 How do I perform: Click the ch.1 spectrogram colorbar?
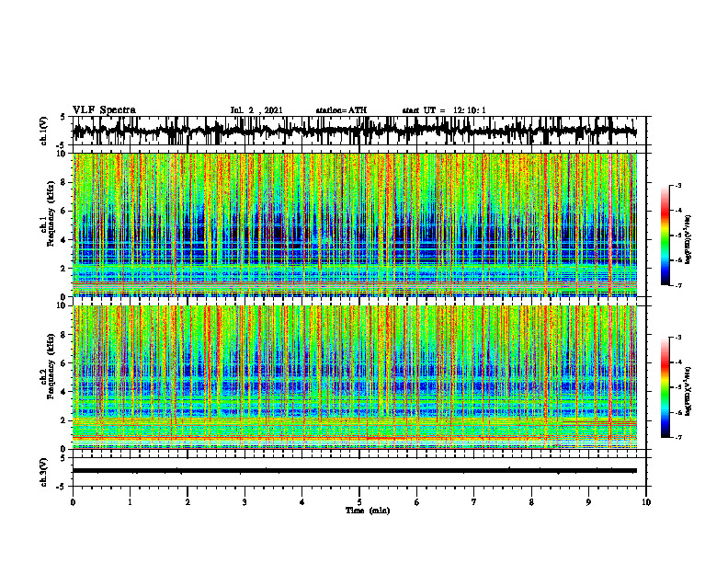click(665, 236)
